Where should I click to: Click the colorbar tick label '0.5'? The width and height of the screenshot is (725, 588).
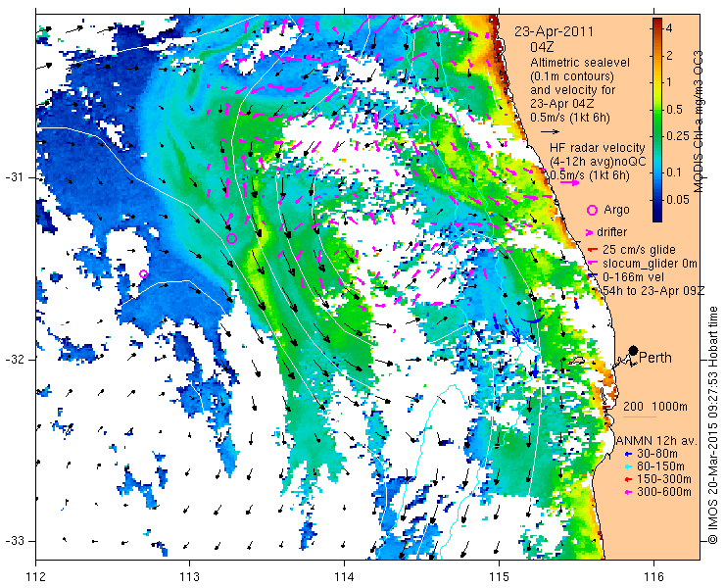(674, 110)
